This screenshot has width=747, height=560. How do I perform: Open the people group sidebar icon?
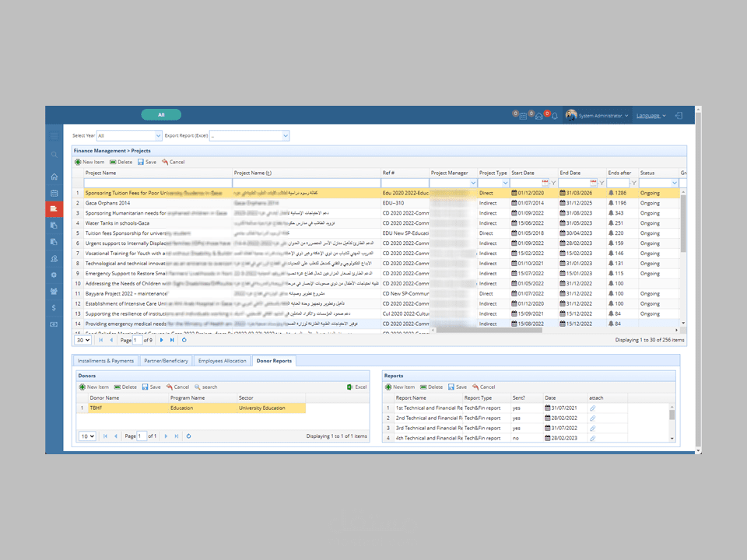click(x=54, y=291)
